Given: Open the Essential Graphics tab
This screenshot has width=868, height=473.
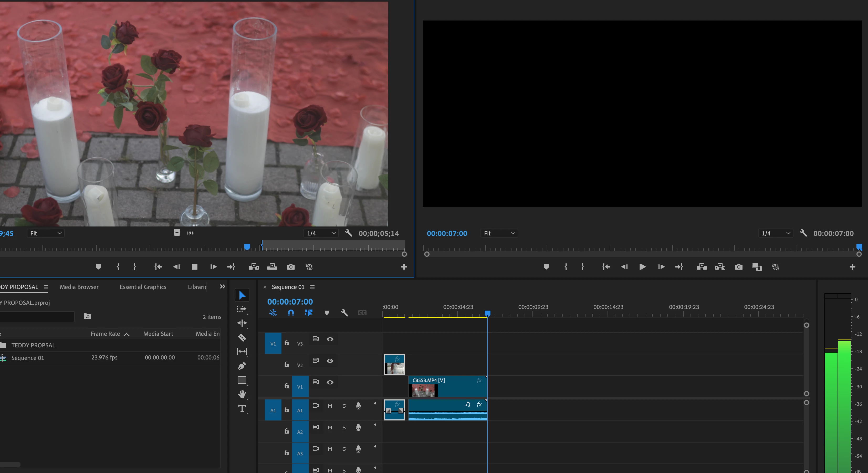Looking at the screenshot, I should point(143,287).
